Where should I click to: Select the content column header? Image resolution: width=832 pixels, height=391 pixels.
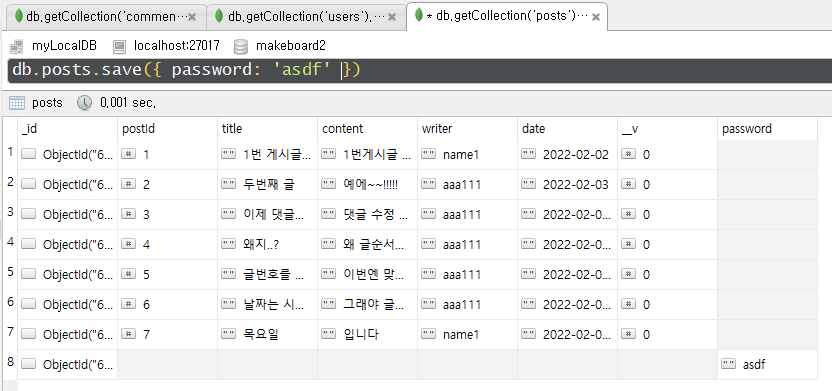point(368,128)
